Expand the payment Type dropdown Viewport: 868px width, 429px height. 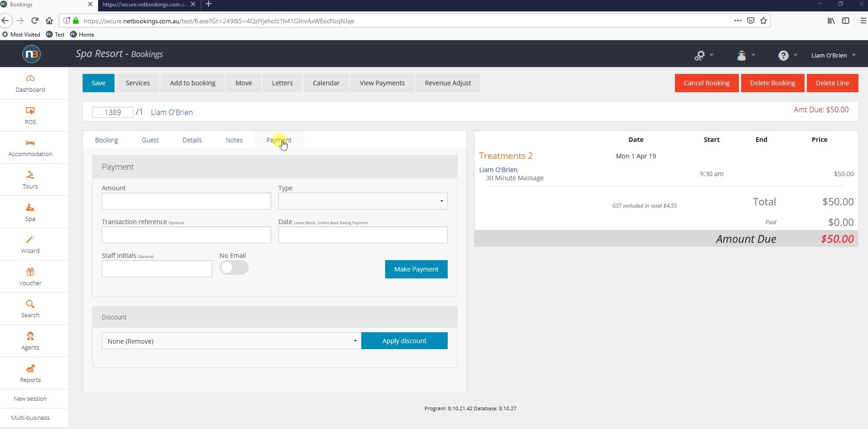point(363,201)
